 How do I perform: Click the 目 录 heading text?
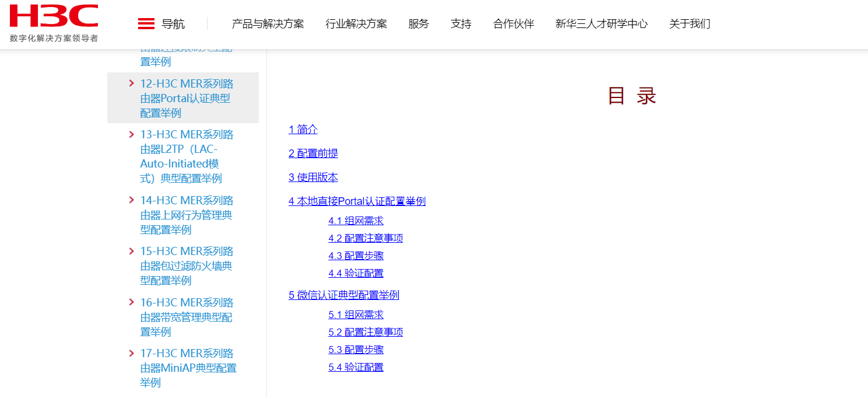coord(632,96)
